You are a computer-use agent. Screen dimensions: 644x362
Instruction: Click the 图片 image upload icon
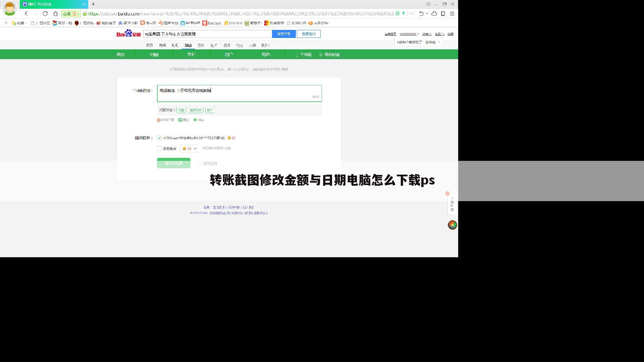pos(180,120)
